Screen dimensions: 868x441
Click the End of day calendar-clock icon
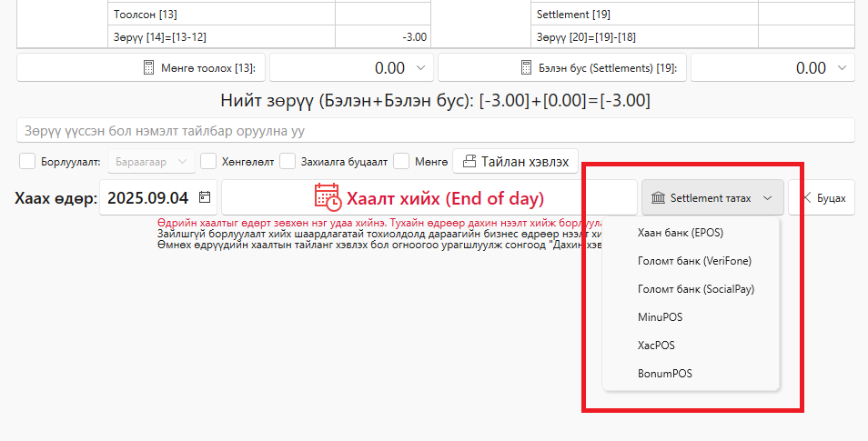[x=328, y=197]
